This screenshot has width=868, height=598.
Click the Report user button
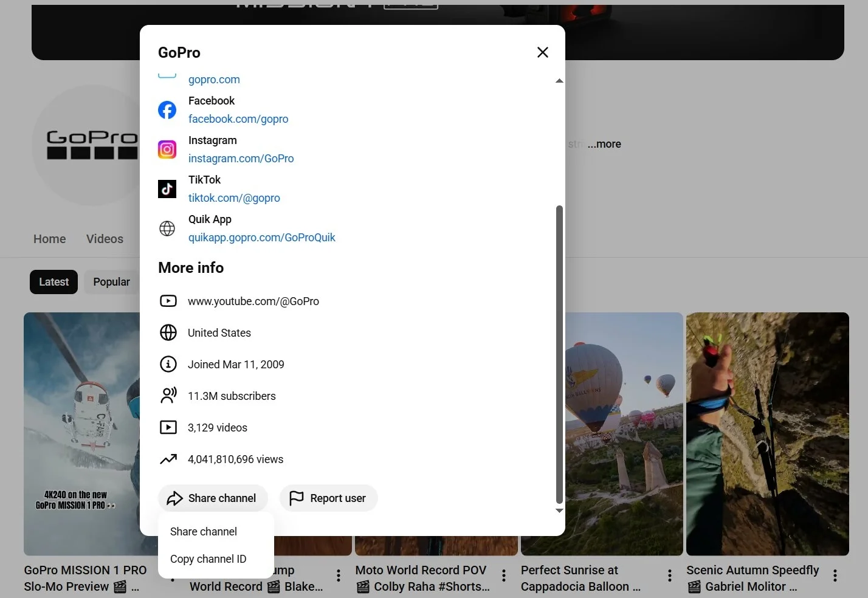328,498
